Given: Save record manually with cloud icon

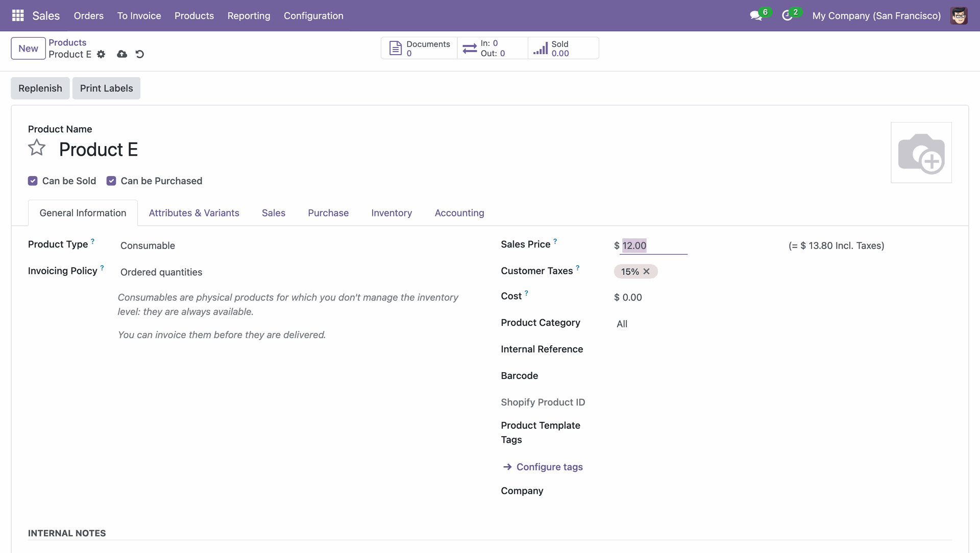Looking at the screenshot, I should 122,54.
